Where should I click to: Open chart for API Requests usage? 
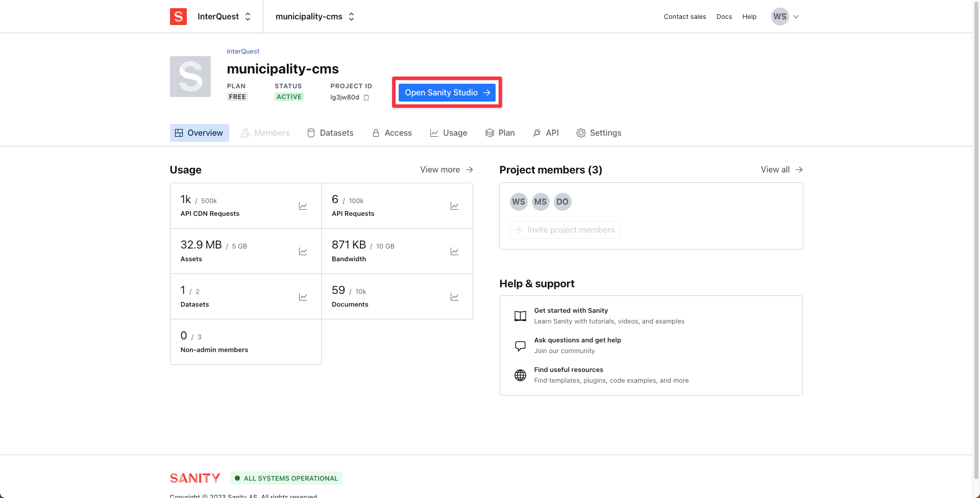coord(454,206)
